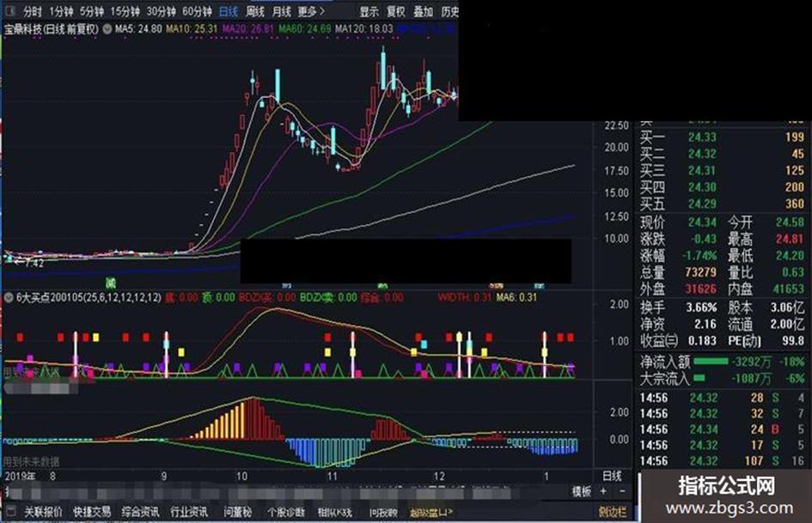This screenshot has height=523, width=812.
Task: Click the WIDTH: 0.31 indicator readout
Action: point(465,298)
